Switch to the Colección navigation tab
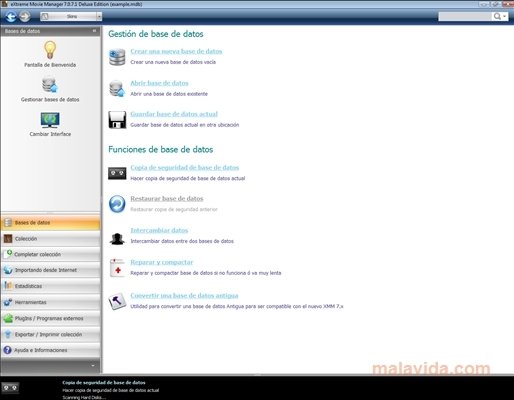The width and height of the screenshot is (514, 400). 51,239
